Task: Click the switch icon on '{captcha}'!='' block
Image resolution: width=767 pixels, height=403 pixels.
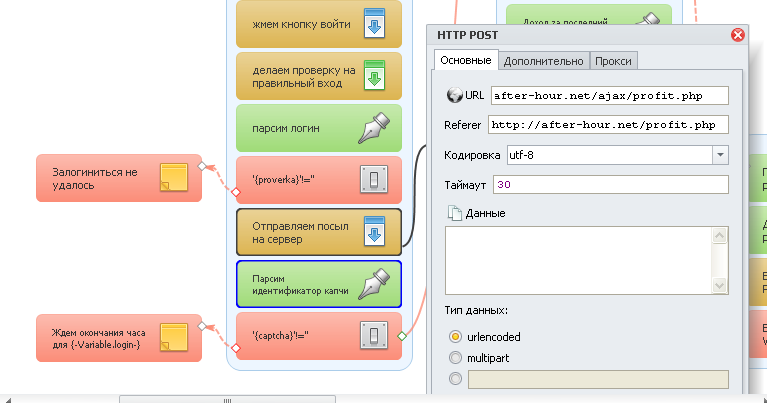Action: pyautogui.click(x=374, y=335)
